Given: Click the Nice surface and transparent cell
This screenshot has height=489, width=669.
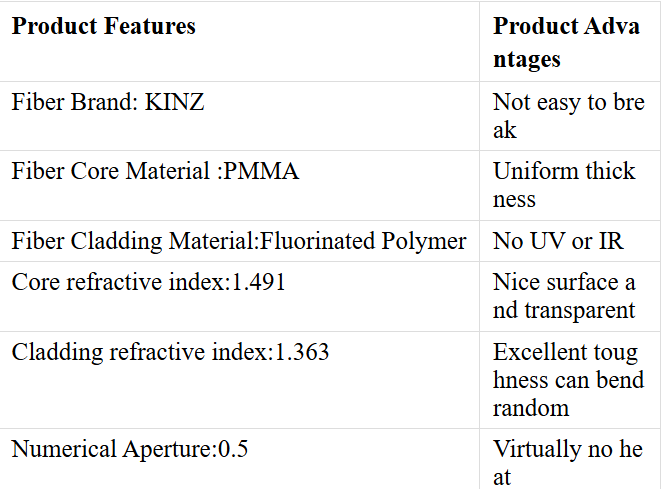Looking at the screenshot, I should 570,297.
